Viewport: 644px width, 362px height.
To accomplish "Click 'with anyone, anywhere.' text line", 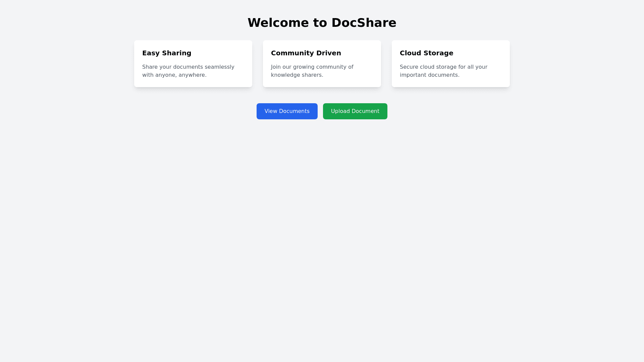I will (174, 75).
